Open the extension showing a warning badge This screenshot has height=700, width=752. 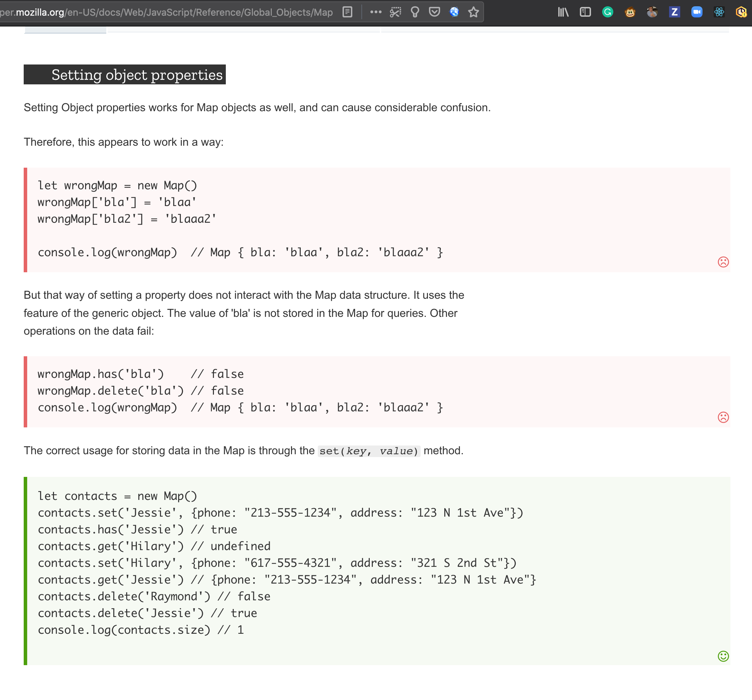coord(742,12)
